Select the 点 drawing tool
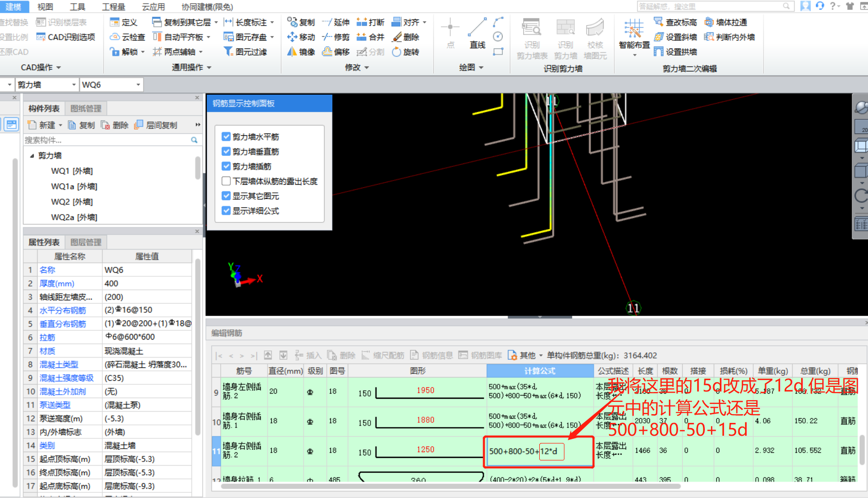This screenshot has width=868, height=498. pyautogui.click(x=450, y=34)
